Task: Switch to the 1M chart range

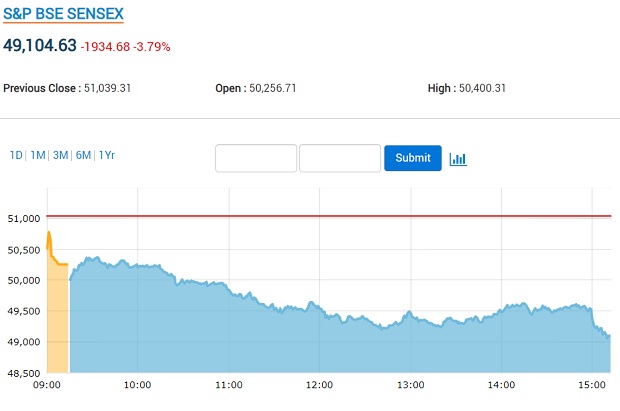Action: 38,155
